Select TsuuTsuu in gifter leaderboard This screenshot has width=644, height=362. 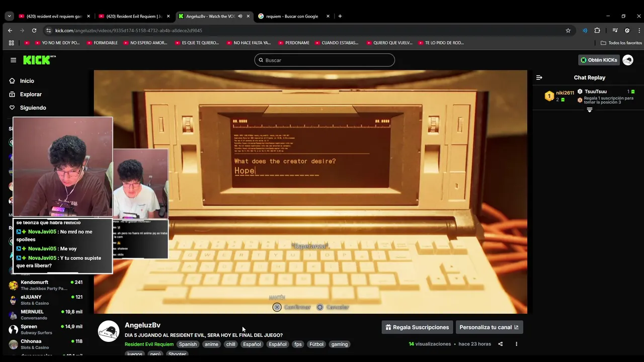596,92
